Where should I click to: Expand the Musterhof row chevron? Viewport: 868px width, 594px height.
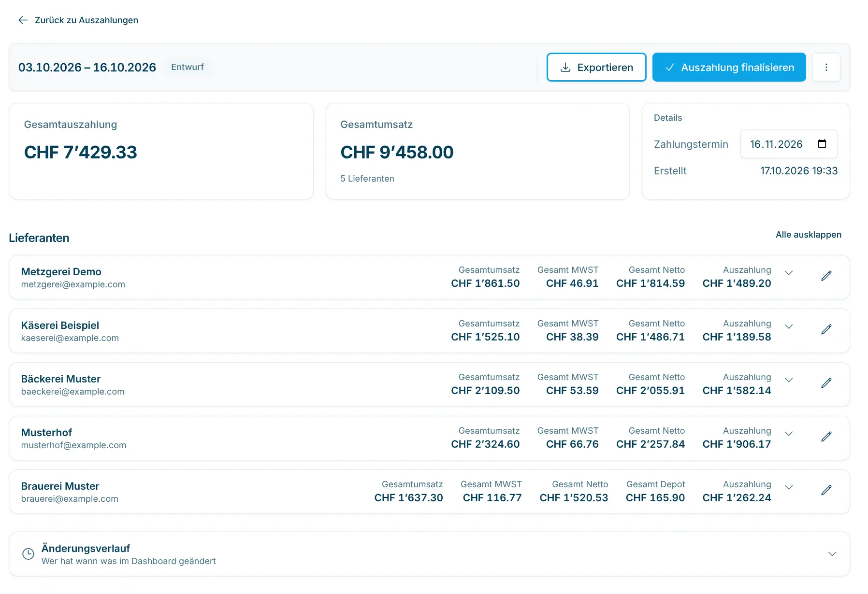[x=788, y=434]
